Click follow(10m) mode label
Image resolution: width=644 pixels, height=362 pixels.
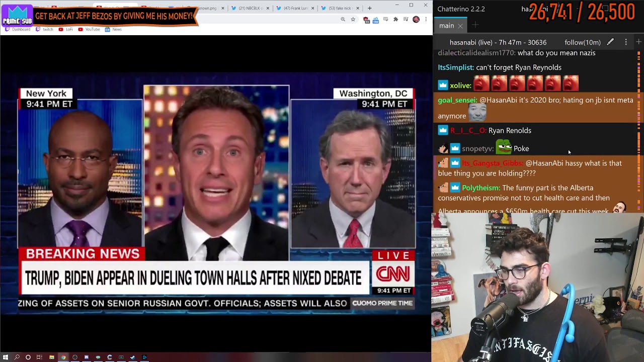[582, 42]
